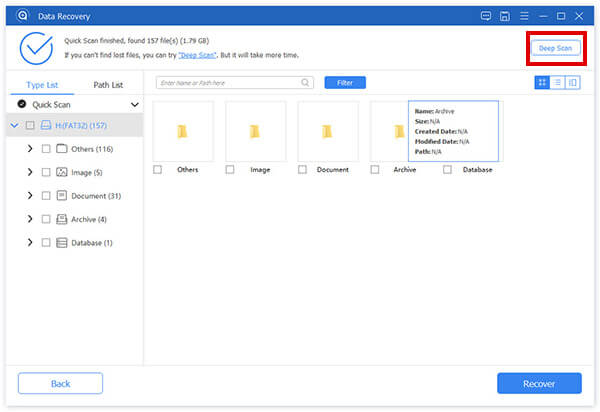Click the Filter button
Screen dimensions: 600x412
click(x=345, y=83)
